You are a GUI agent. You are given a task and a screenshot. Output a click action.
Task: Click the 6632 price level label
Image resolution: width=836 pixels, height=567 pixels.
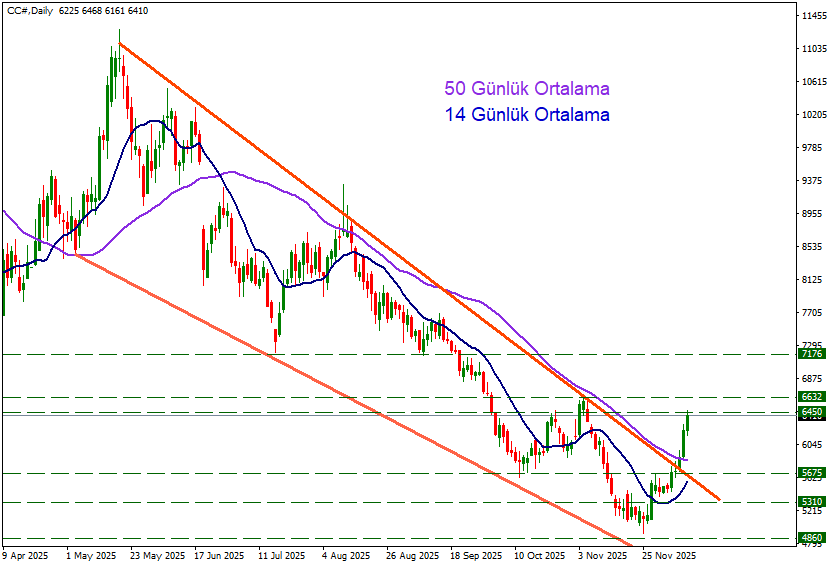(811, 397)
